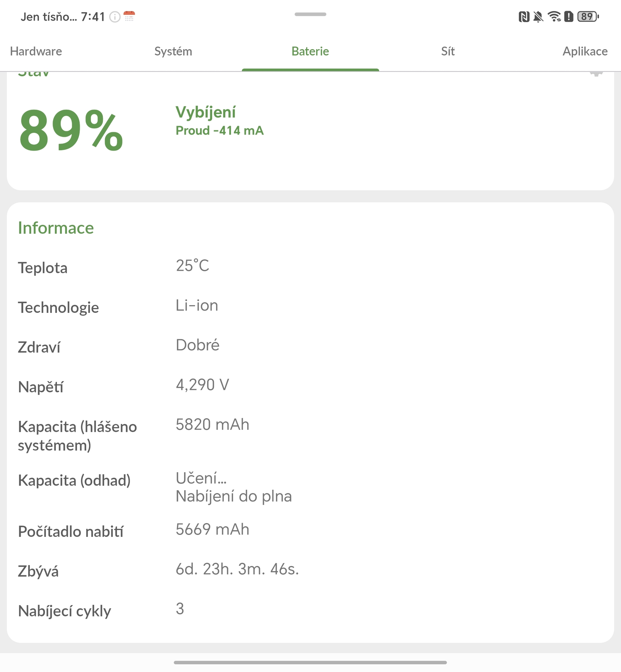Open the Síť tab
Image resolution: width=621 pixels, height=672 pixels.
click(448, 51)
